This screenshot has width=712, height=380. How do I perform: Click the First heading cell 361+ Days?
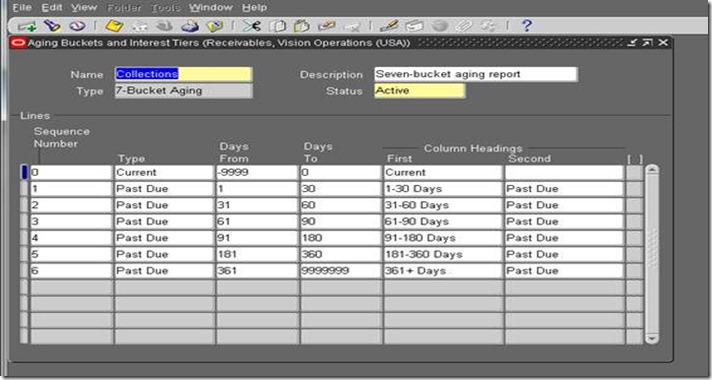point(443,271)
